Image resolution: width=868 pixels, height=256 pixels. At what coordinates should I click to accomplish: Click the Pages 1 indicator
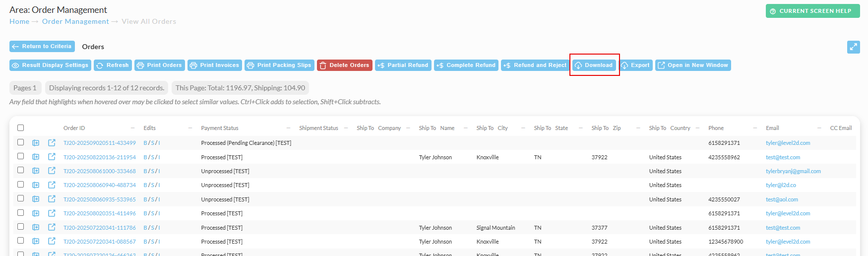(25, 88)
